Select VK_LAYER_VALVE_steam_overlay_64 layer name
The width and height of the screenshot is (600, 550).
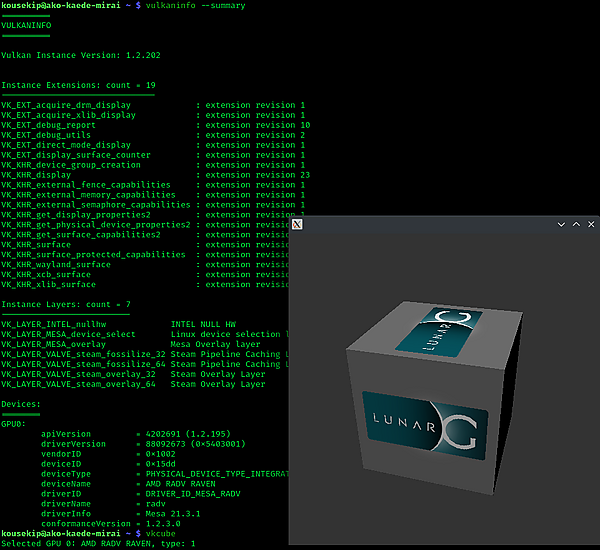coord(78,384)
